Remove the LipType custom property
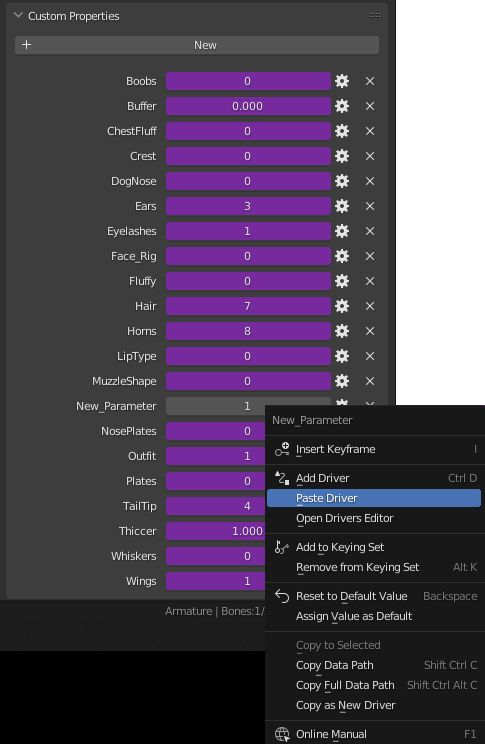This screenshot has width=485, height=744. pos(370,356)
